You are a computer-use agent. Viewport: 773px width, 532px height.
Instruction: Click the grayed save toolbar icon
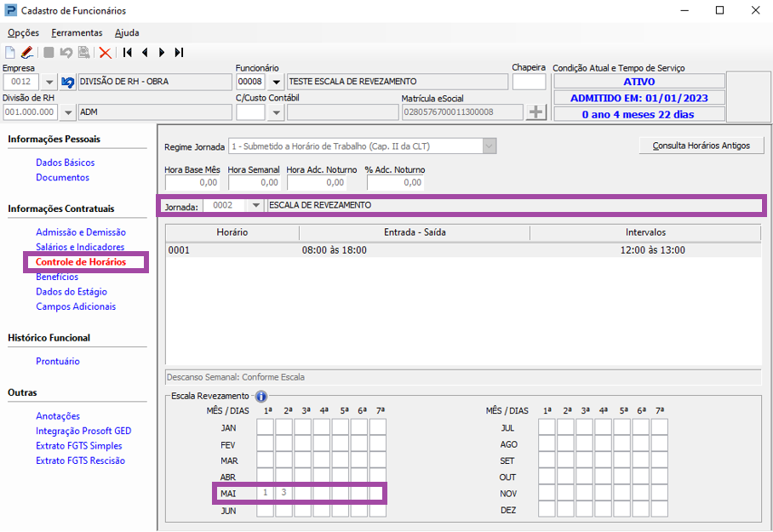click(x=49, y=52)
